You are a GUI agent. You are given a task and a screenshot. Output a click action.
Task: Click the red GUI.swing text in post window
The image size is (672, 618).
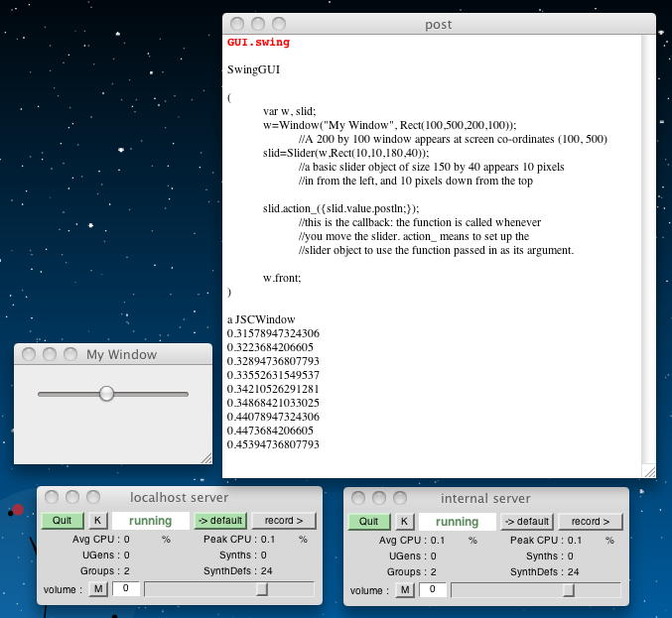258,44
